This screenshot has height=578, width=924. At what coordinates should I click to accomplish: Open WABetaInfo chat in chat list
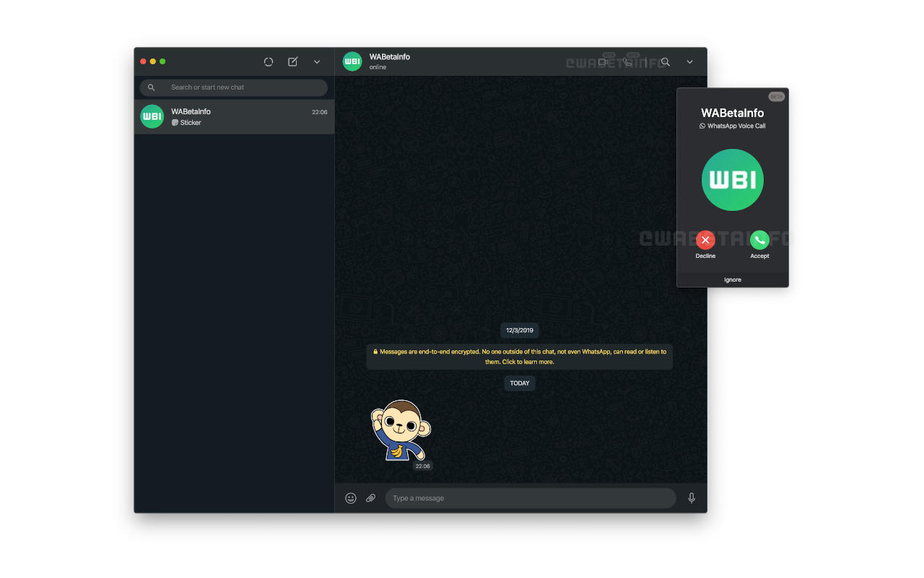(234, 116)
